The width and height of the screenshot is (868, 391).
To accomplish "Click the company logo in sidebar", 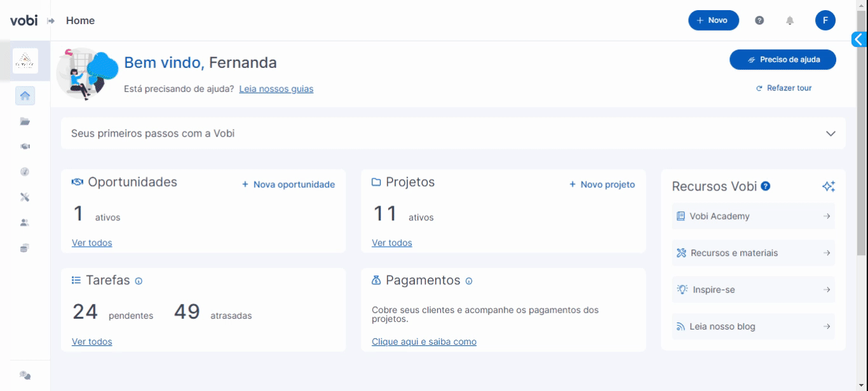I will click(x=25, y=61).
